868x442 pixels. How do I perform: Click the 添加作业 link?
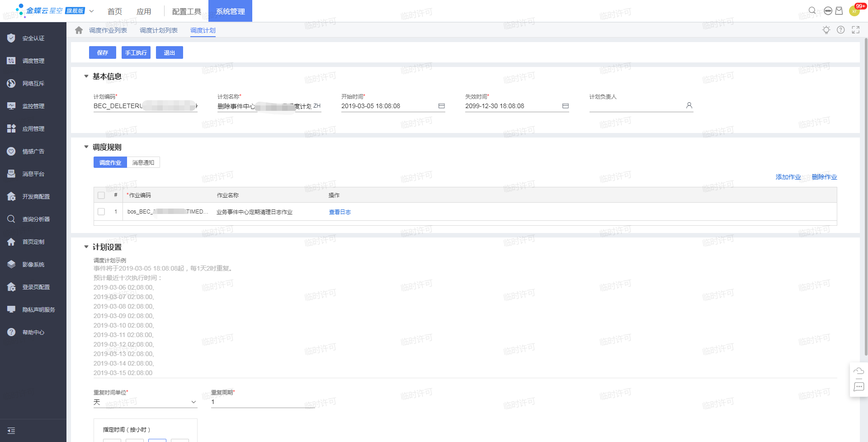pos(788,177)
